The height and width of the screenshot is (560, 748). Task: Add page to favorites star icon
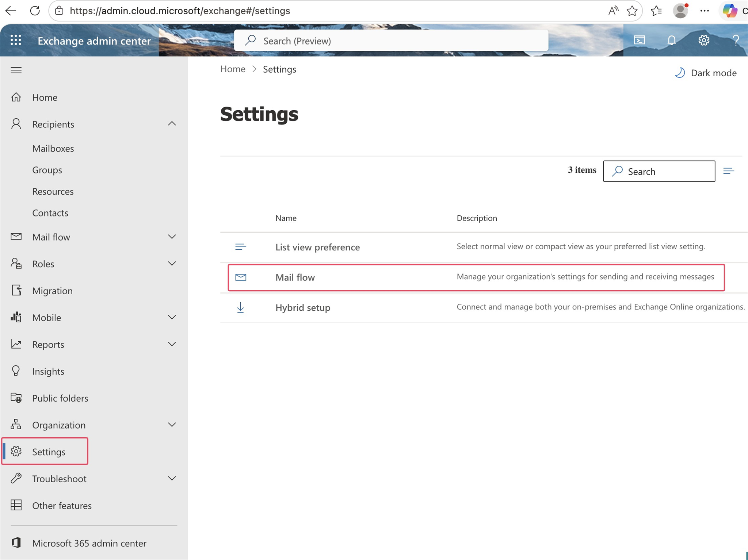pyautogui.click(x=632, y=11)
